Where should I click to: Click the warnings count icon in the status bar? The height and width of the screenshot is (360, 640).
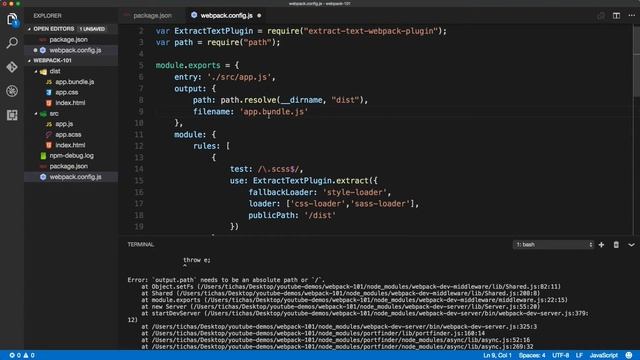pos(26,356)
